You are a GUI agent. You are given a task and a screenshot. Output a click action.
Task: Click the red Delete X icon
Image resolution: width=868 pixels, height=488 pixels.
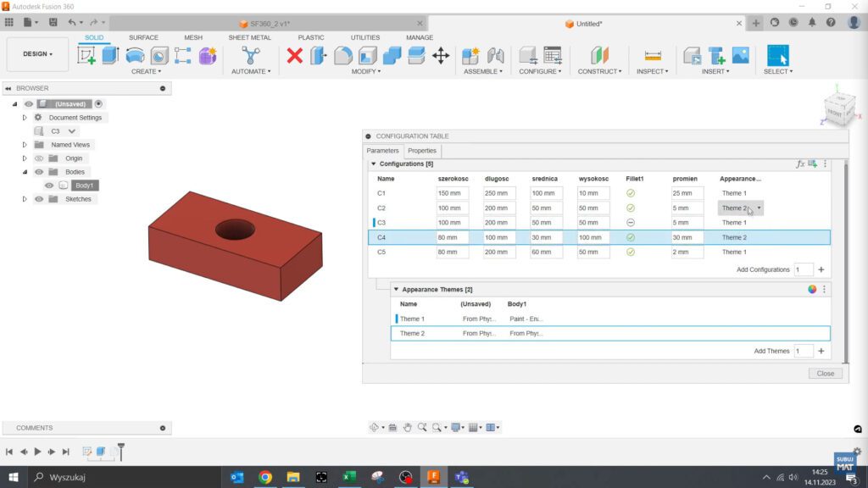(x=294, y=56)
